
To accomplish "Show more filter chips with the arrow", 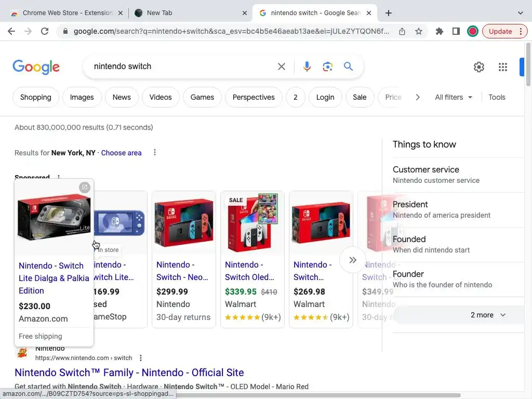I will pyautogui.click(x=418, y=97).
